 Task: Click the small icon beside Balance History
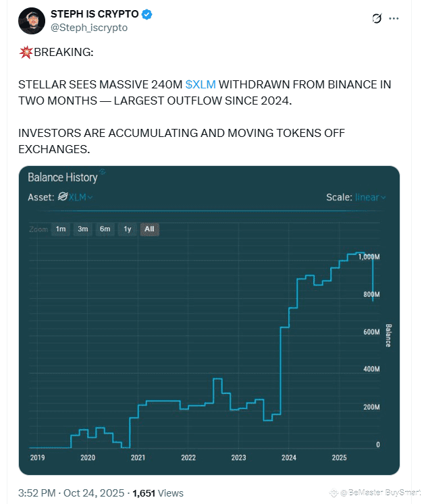point(103,173)
